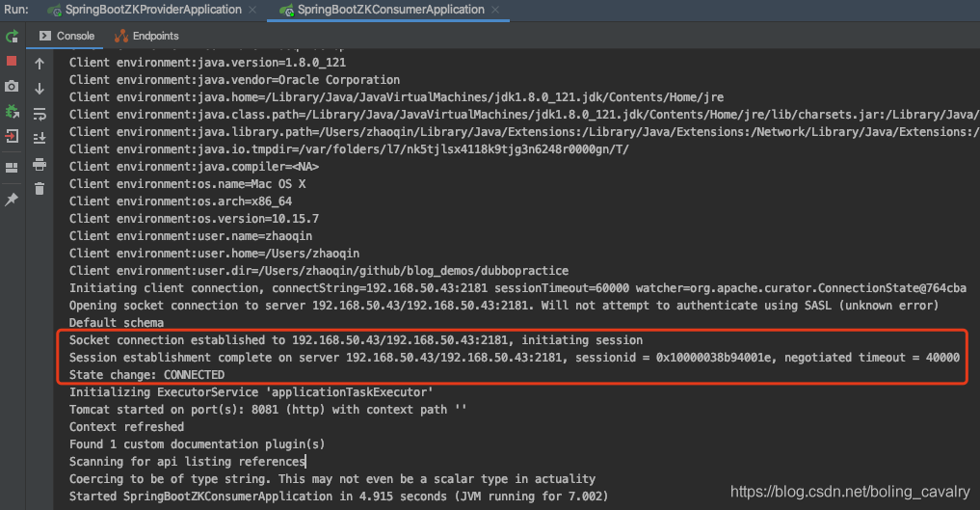Screen dimensions: 980x510
Task: Click the 'Default schema' log line
Action: tap(117, 323)
